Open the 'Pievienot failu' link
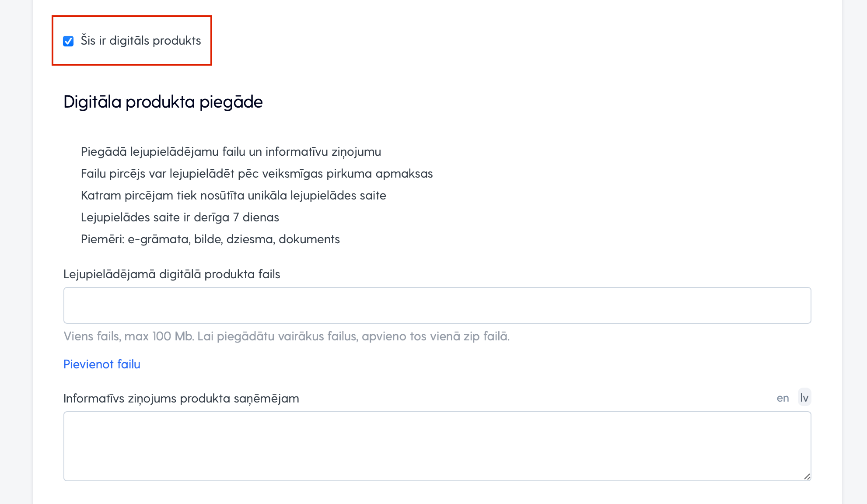This screenshot has height=504, width=867. (x=102, y=364)
